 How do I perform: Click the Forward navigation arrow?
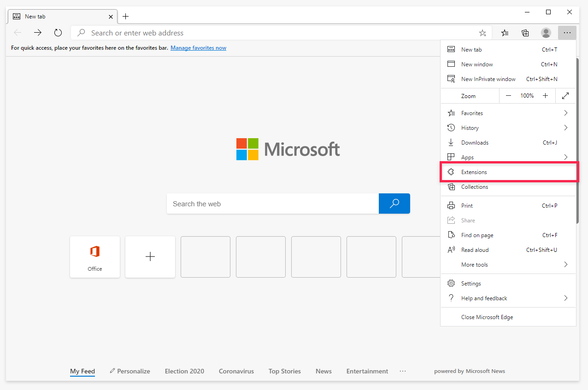click(x=38, y=33)
